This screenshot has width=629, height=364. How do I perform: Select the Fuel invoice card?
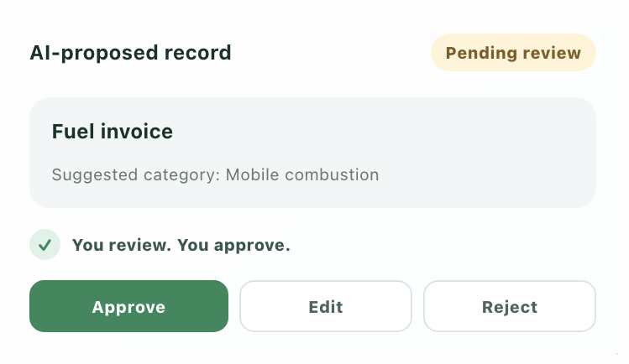click(x=313, y=153)
